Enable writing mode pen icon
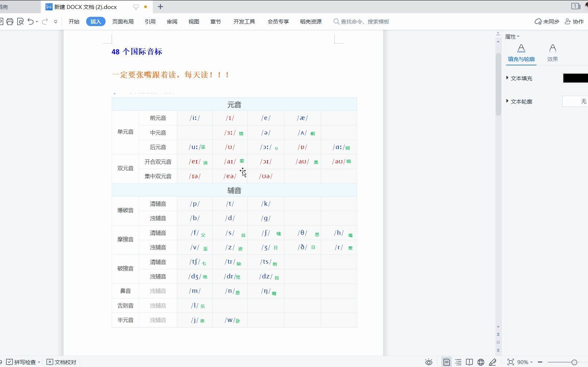This screenshot has width=588, height=367. (x=493, y=362)
